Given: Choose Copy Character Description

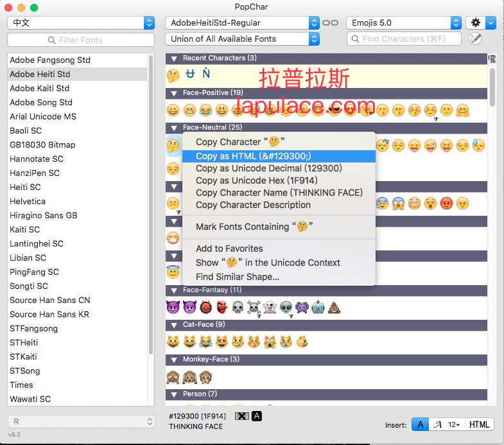Looking at the screenshot, I should pos(279,205).
